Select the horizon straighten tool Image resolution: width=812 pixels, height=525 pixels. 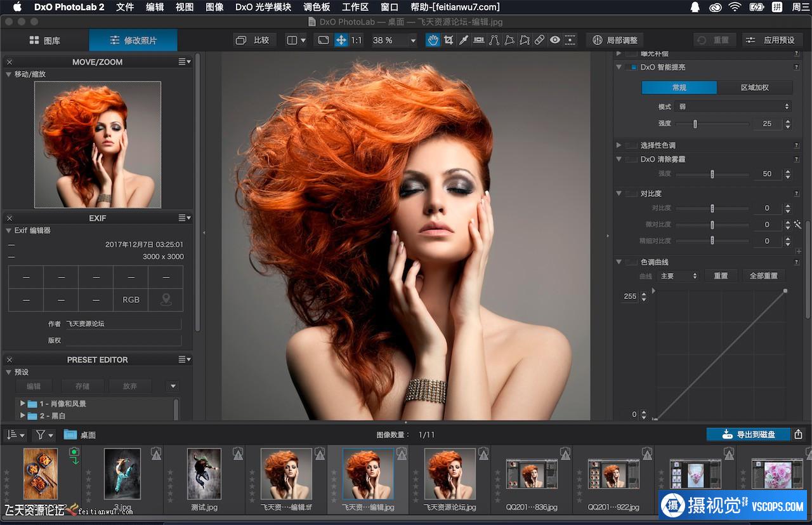pyautogui.click(x=479, y=40)
